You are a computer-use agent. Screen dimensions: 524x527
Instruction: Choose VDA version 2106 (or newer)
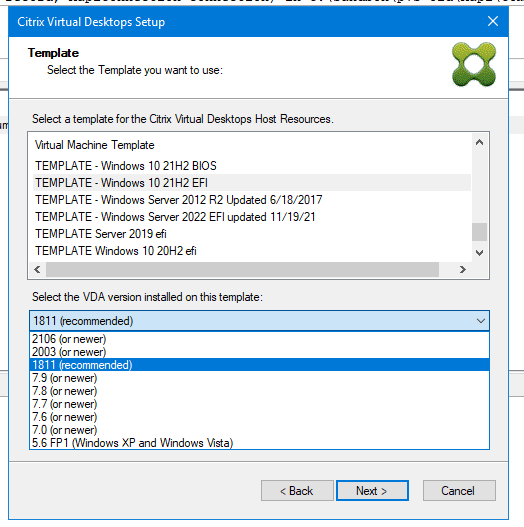(x=259, y=339)
